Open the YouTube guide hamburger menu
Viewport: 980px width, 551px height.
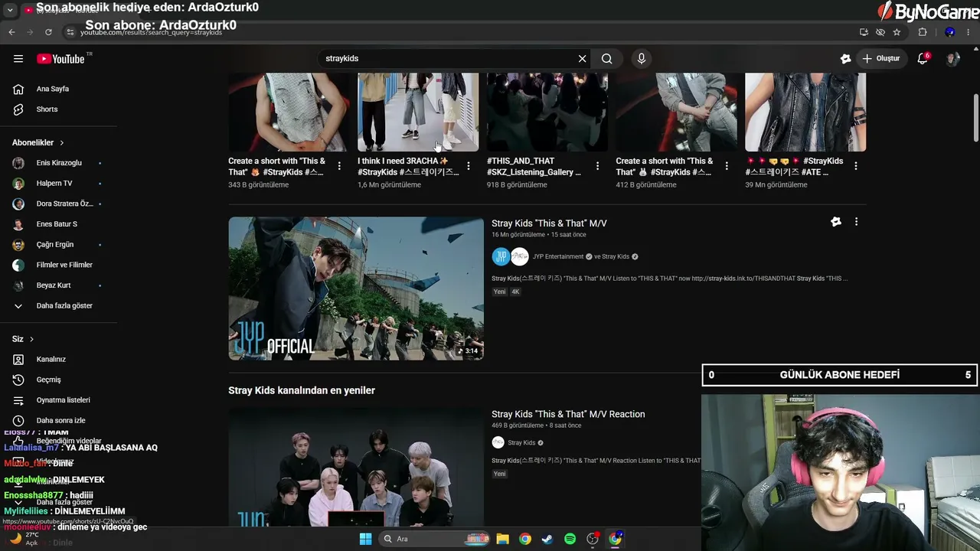(18, 59)
